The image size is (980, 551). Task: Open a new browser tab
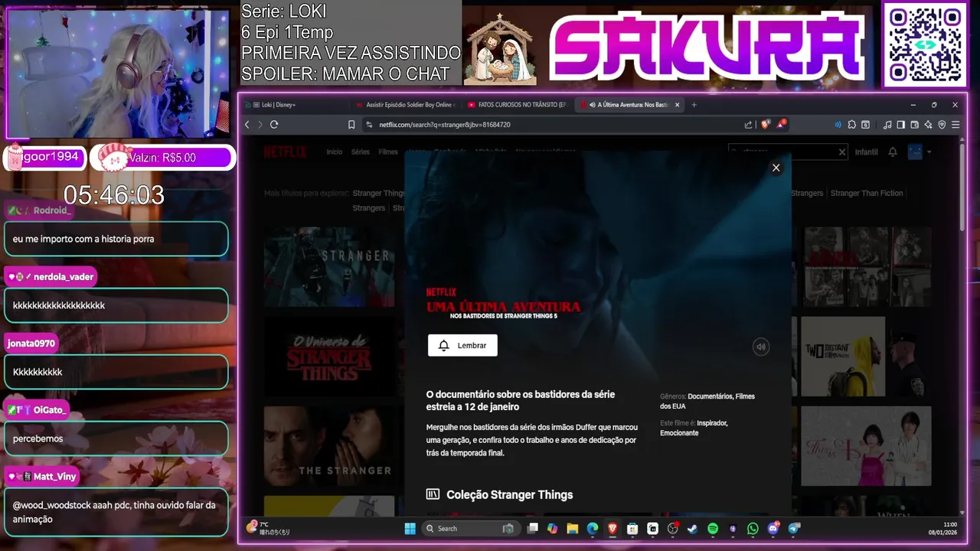(694, 105)
